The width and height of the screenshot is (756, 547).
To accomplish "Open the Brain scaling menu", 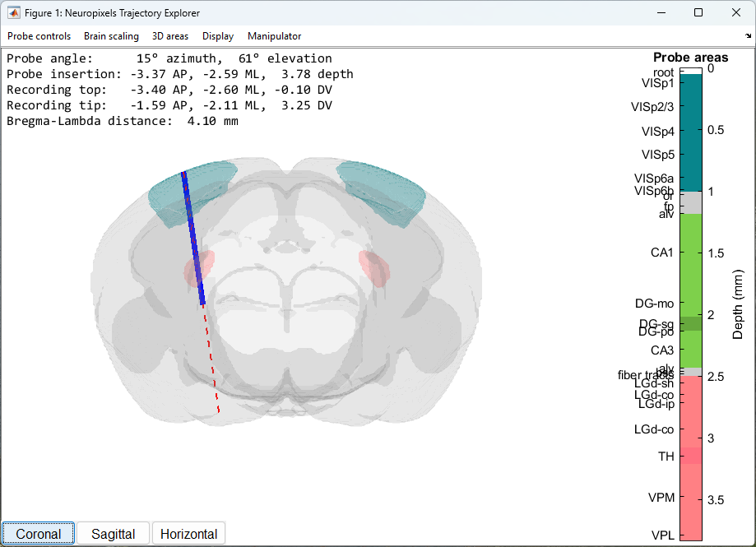I will 111,36.
